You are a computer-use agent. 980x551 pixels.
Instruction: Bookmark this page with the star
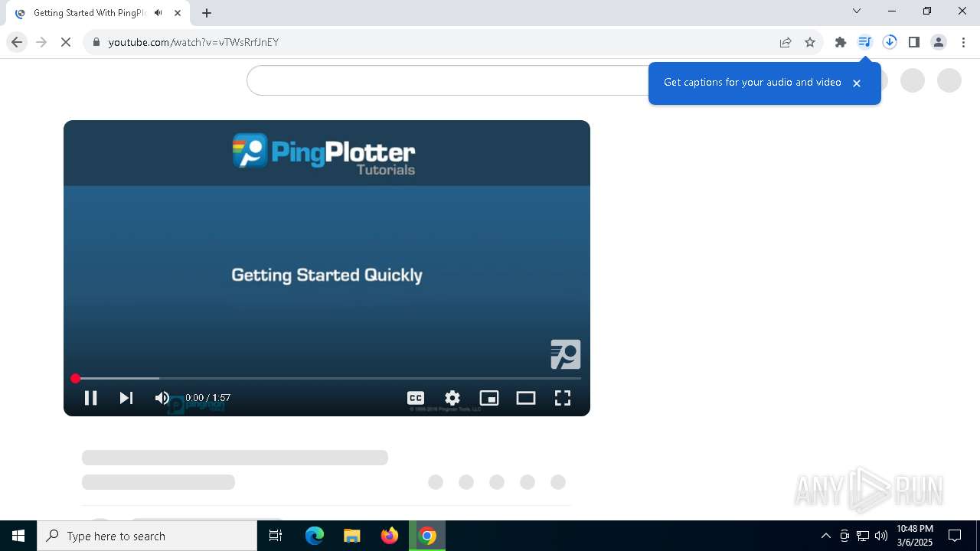pyautogui.click(x=810, y=42)
